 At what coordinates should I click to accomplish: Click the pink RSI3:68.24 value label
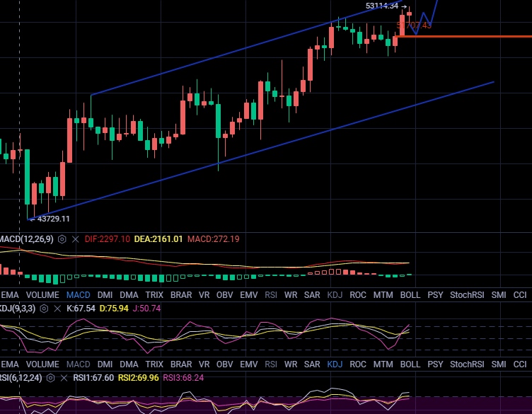[x=183, y=378]
